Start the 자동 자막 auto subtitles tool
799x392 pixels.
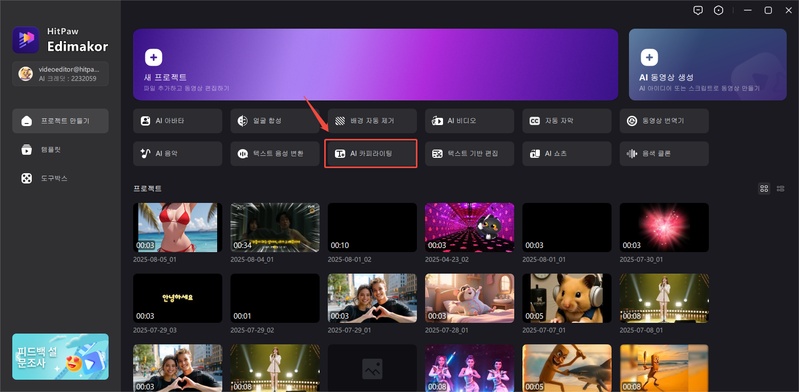(x=567, y=121)
